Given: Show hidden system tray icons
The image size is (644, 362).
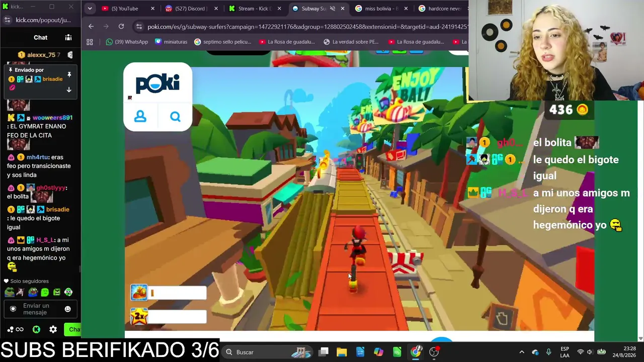Looking at the screenshot, I should click(522, 352).
